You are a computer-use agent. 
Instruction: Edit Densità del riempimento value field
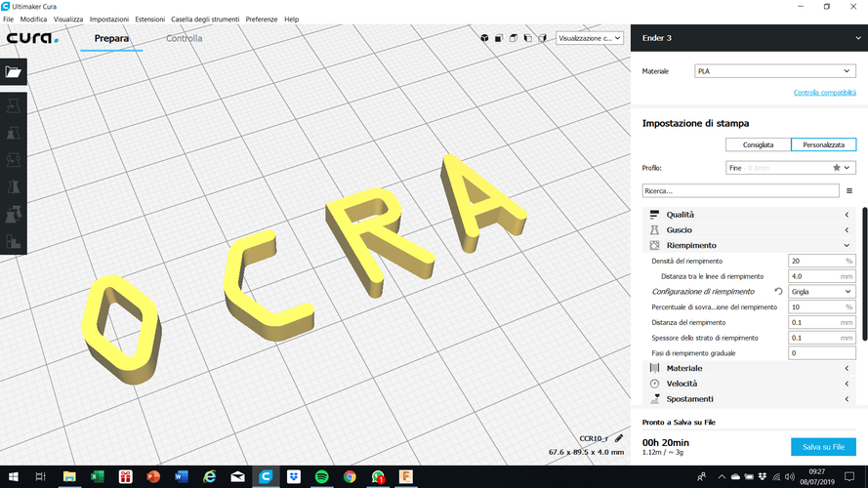coord(821,261)
